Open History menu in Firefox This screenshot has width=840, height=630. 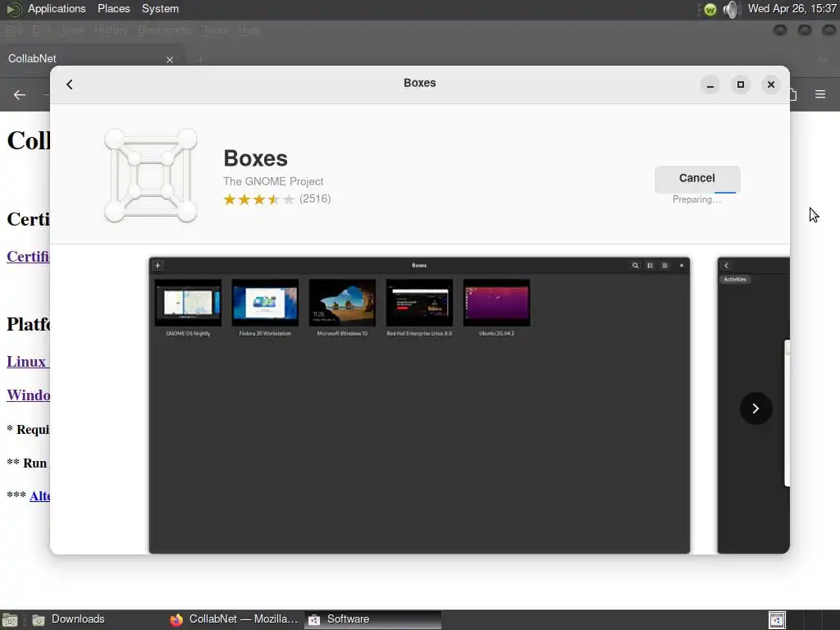click(111, 30)
